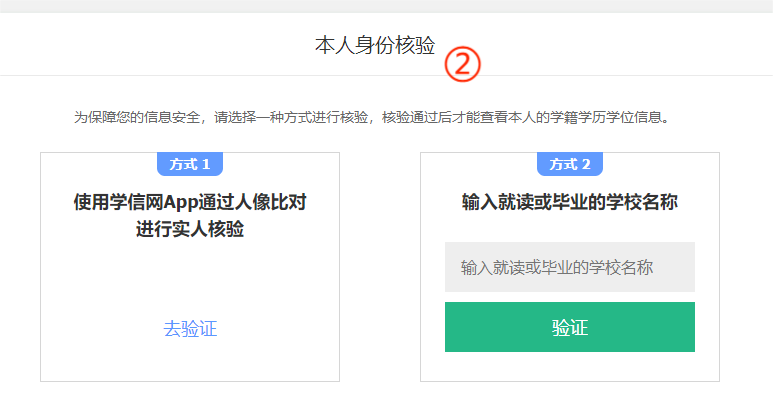The image size is (773, 405).
Task: Click the red circled number 2 marker
Action: [x=463, y=64]
